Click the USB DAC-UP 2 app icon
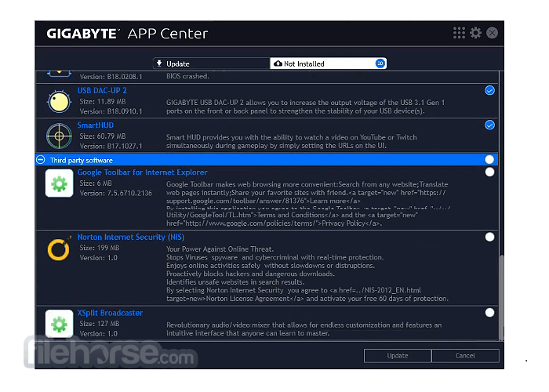The width and height of the screenshot is (549, 392). (59, 102)
